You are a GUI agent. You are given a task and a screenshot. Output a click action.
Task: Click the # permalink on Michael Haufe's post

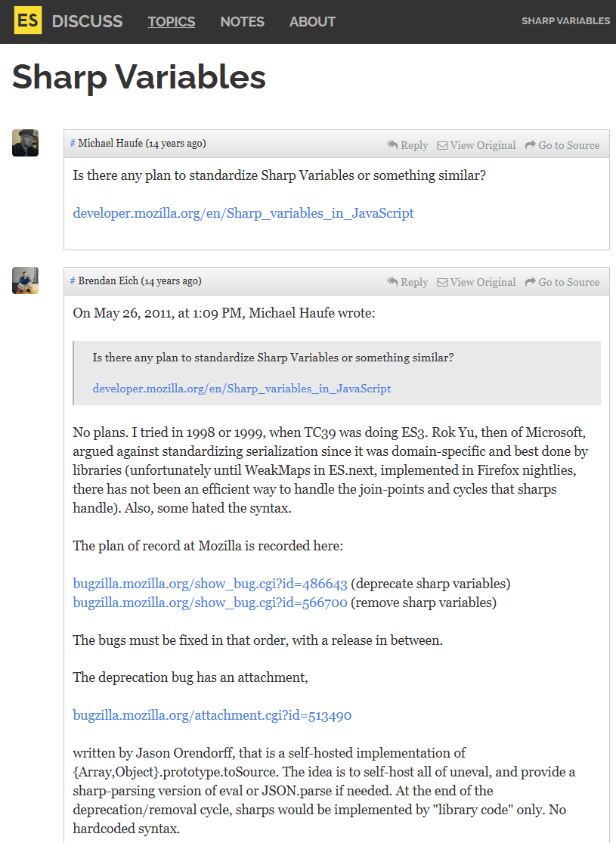(x=73, y=144)
